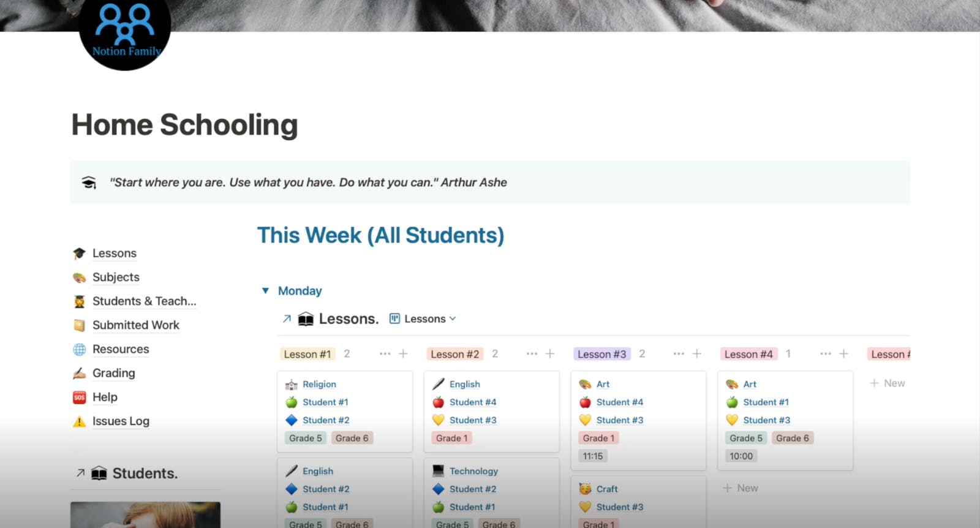This screenshot has width=980, height=528.
Task: Click the warning icon beside Issues Log
Action: pos(79,421)
